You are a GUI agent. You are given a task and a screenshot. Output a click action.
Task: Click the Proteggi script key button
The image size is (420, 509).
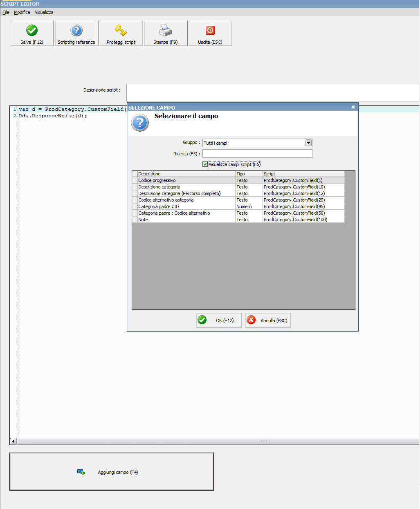tap(121, 34)
